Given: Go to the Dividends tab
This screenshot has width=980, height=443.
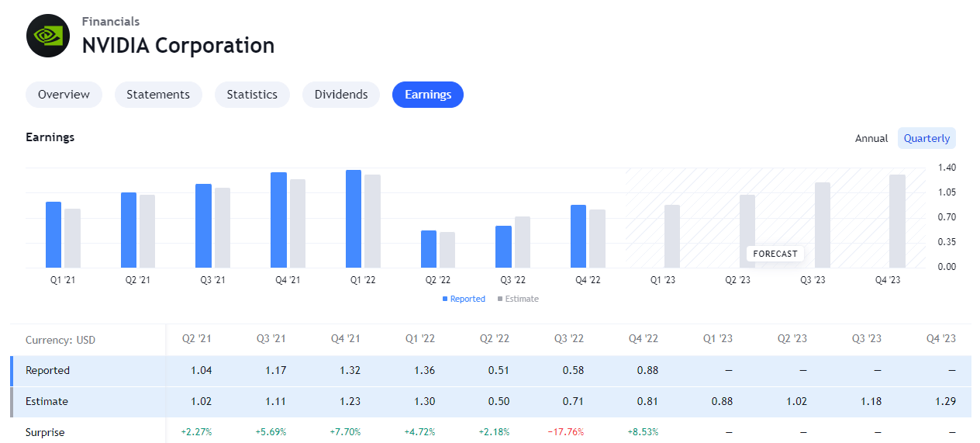Looking at the screenshot, I should tap(341, 95).
